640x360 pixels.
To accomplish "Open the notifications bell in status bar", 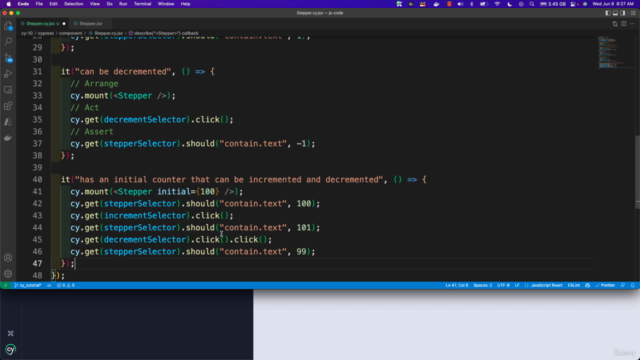I will coord(632,285).
